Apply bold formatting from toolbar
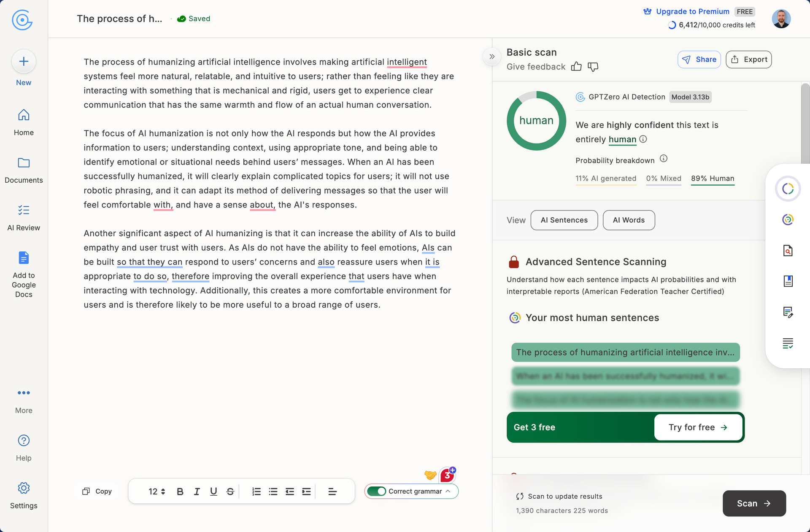Image resolution: width=810 pixels, height=532 pixels. (x=180, y=491)
